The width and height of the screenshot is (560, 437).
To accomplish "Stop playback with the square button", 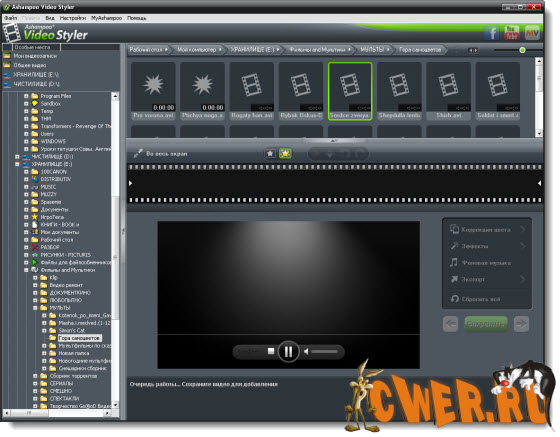I will [x=271, y=351].
